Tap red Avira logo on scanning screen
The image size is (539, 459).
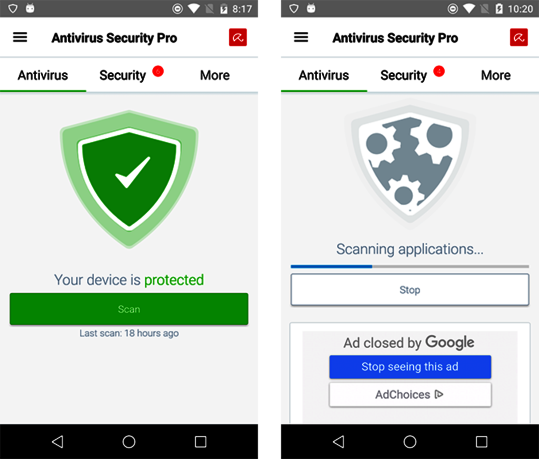click(x=519, y=37)
